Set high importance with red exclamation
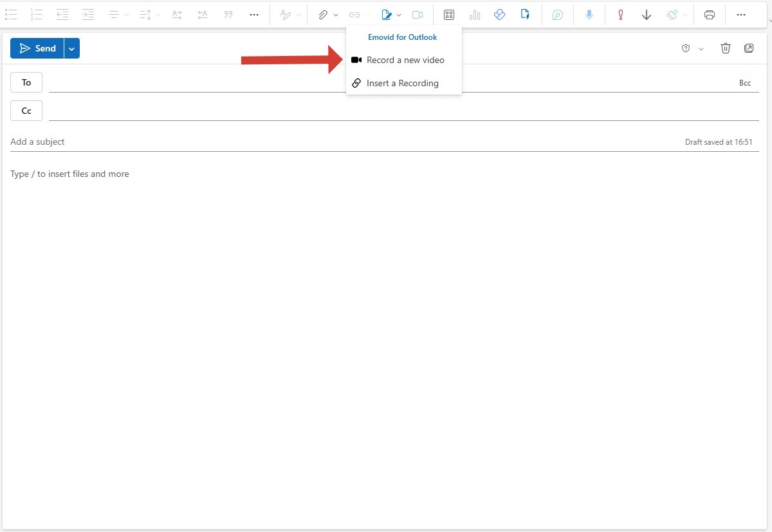Screen dimensions: 772x532 coord(620,15)
